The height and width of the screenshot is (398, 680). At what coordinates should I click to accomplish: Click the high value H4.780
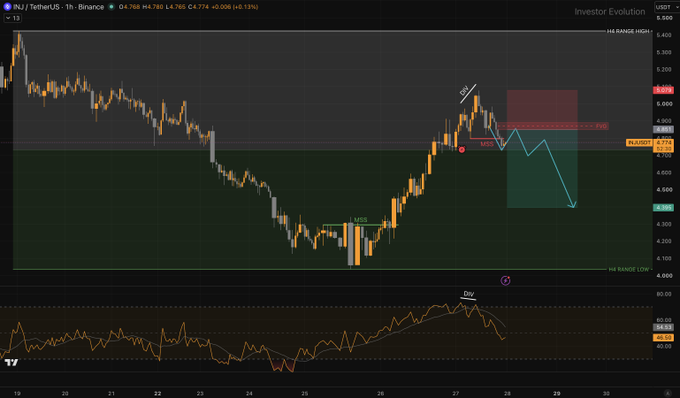tap(153, 7)
